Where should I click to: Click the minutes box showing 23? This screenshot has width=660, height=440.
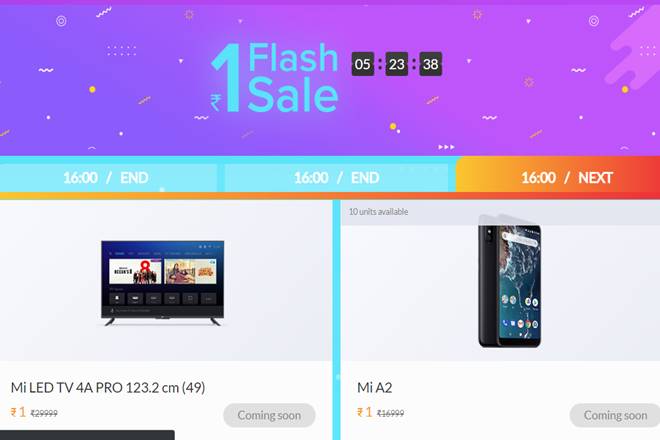point(397,64)
